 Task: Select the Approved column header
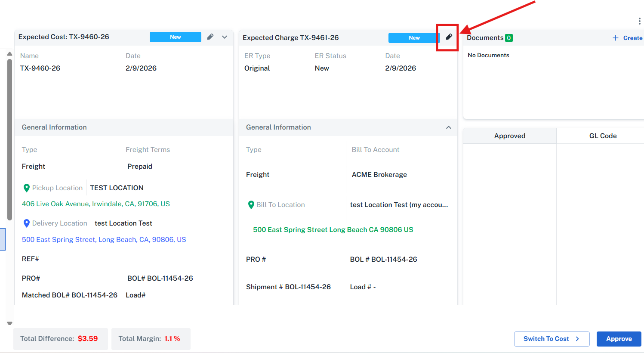pos(509,136)
